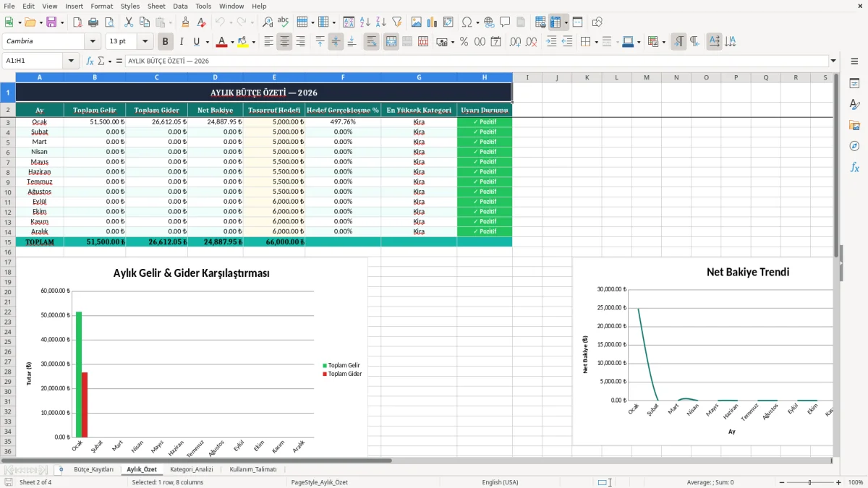Insert a hyperlink
Viewport: 868px width, 488px height.
click(490, 22)
